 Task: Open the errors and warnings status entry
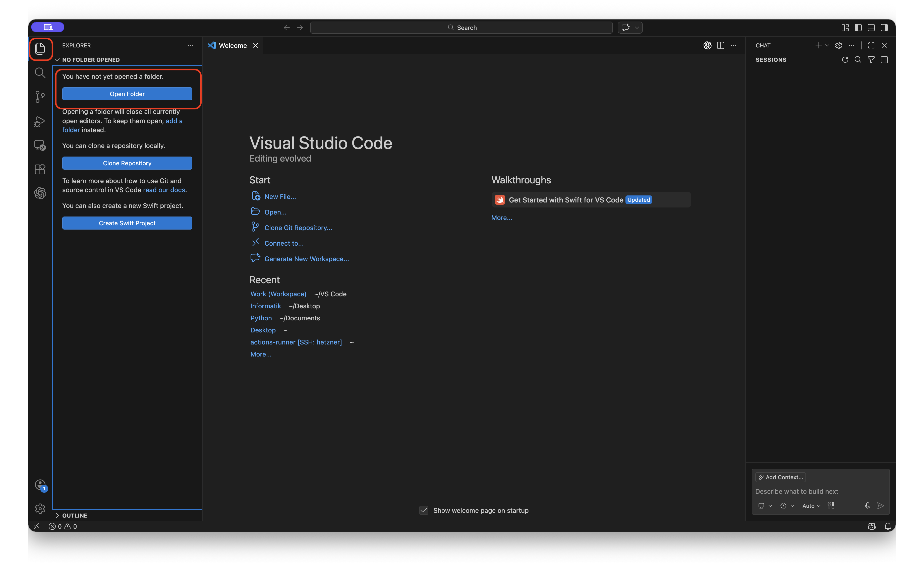63,526
